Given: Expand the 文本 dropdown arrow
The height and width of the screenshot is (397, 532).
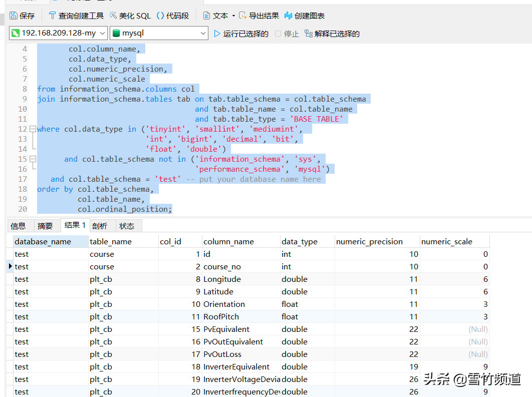Looking at the screenshot, I should coord(233,16).
